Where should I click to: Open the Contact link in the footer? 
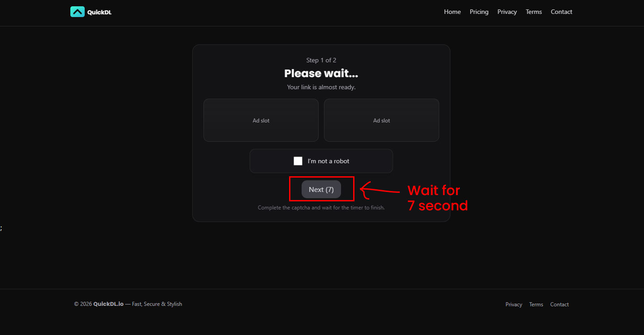(x=559, y=305)
